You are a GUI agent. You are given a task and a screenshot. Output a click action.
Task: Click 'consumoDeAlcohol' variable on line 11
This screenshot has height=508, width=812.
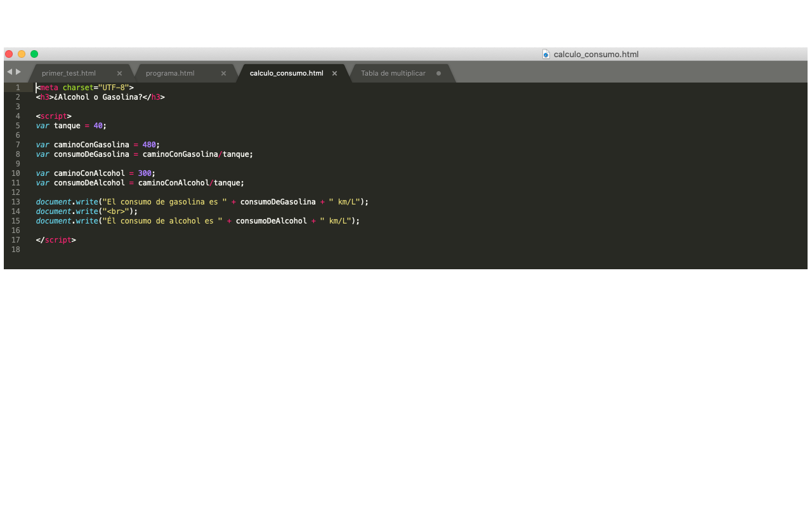(89, 183)
